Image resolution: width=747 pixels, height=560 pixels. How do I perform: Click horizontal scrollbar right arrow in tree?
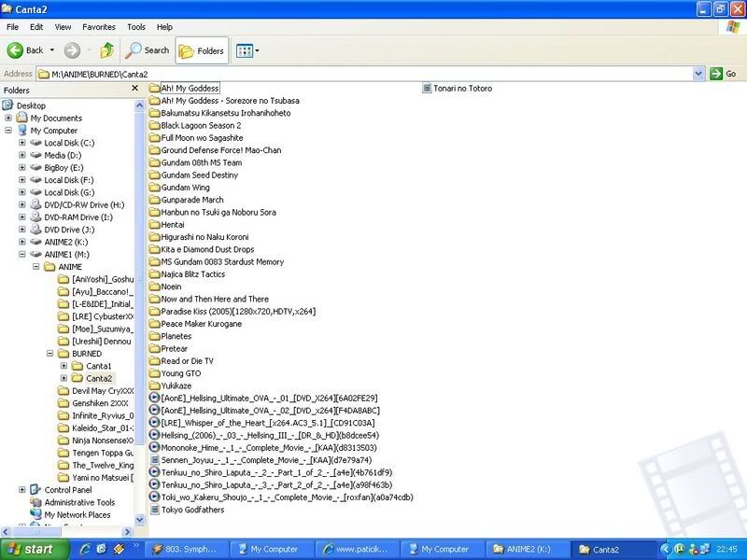point(127,531)
